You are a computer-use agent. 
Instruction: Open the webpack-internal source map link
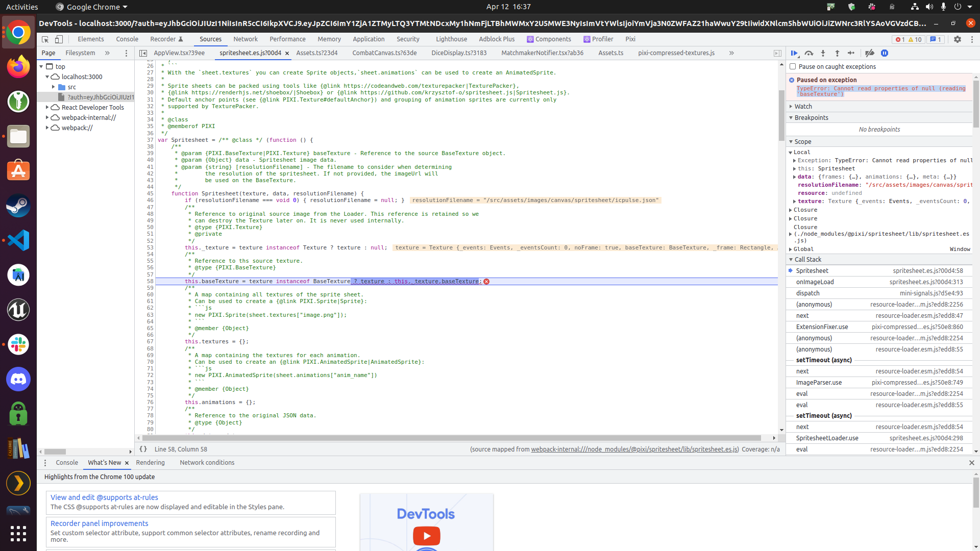coord(634,449)
